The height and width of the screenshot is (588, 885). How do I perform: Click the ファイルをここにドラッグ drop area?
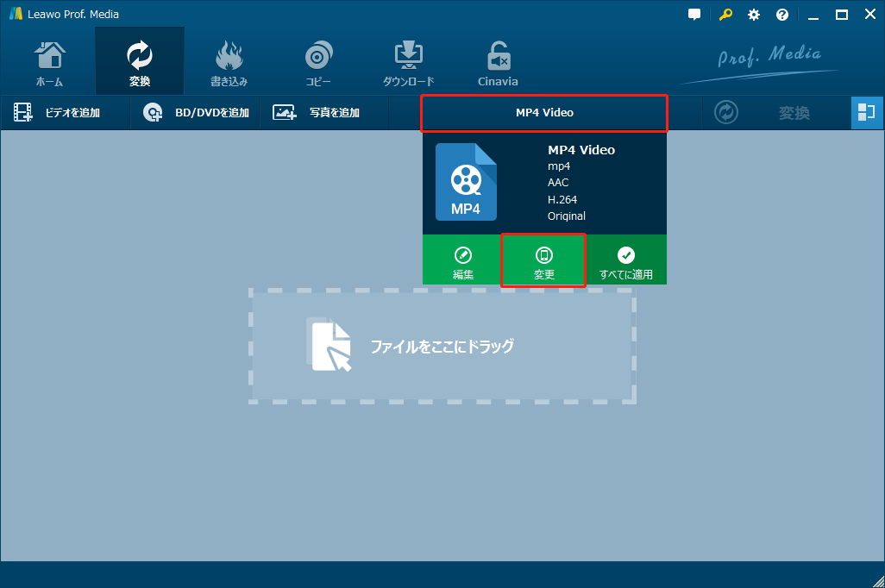[x=442, y=346]
